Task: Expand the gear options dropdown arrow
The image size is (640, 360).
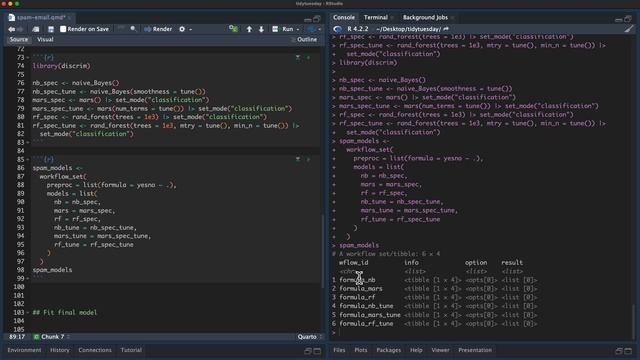Action: (x=191, y=29)
